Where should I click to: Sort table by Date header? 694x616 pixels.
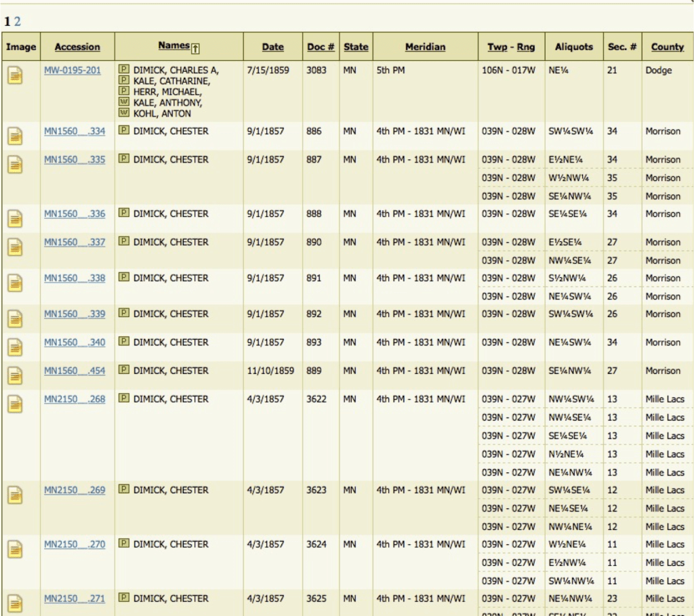pyautogui.click(x=272, y=47)
